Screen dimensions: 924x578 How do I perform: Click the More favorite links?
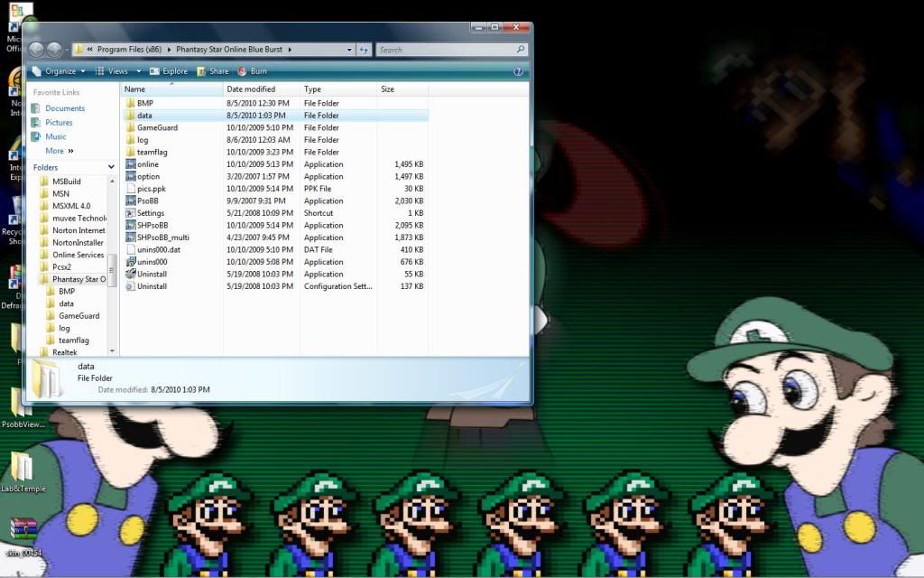(57, 151)
